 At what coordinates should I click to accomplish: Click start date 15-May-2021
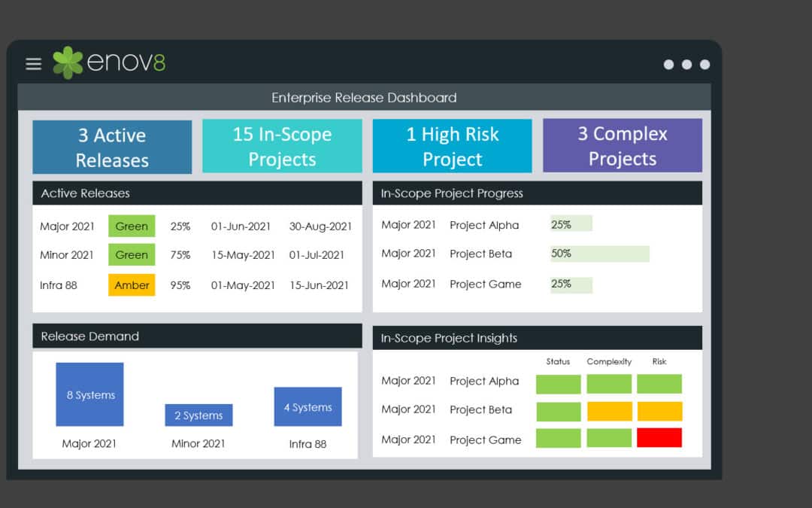click(x=243, y=255)
